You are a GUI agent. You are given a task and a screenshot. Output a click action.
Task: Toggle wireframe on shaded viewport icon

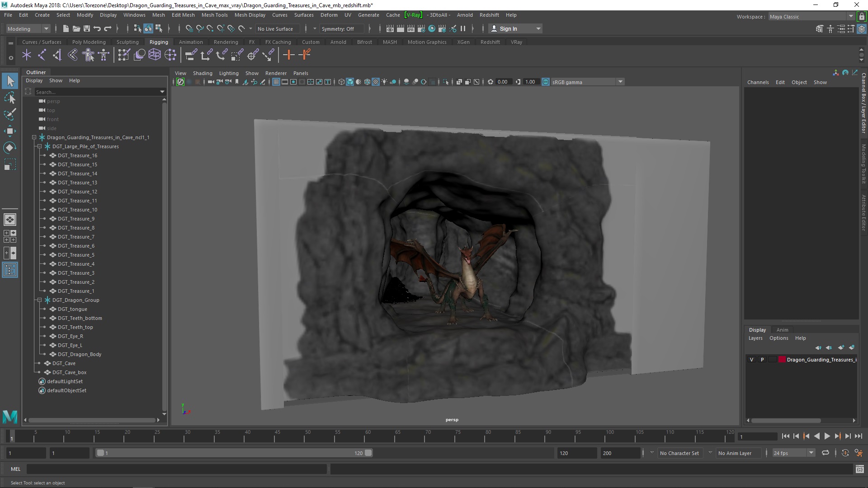point(367,82)
